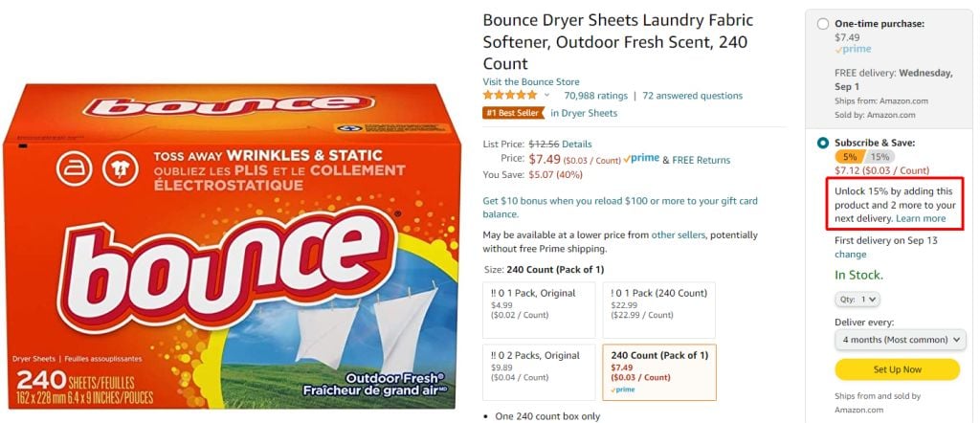This screenshot has width=980, height=423.
Task: Expand the Deliver every 4 months dropdown
Action: (x=900, y=340)
